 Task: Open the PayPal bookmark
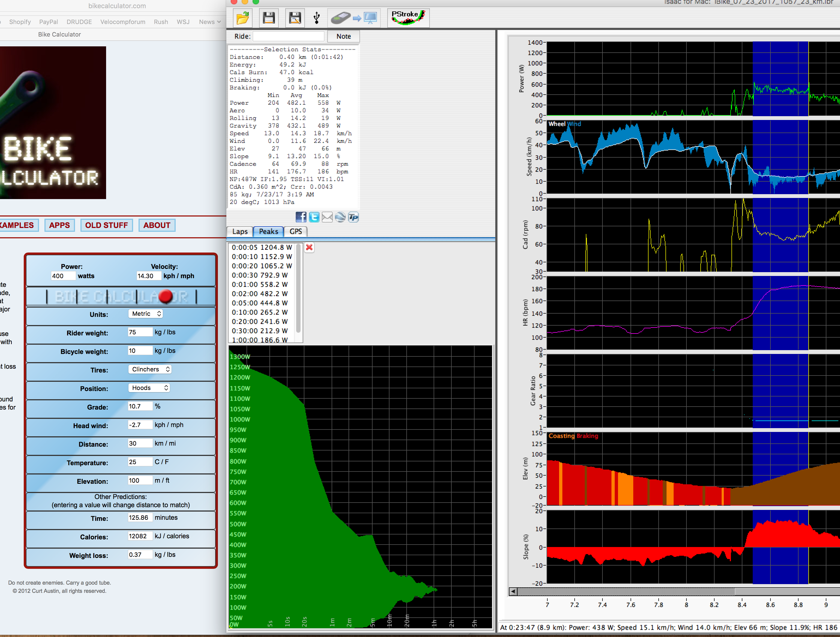tap(49, 22)
